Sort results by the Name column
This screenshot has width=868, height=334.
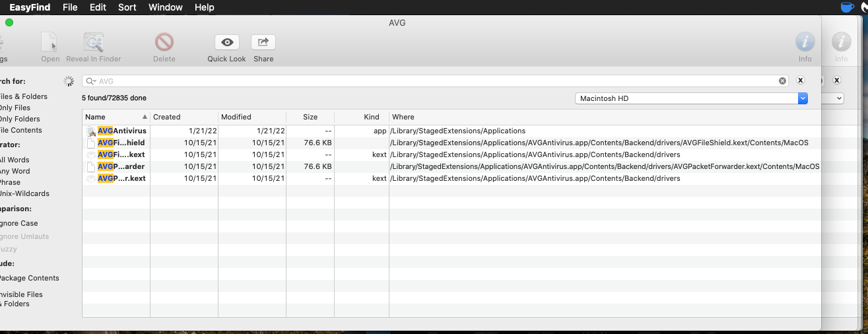[116, 117]
